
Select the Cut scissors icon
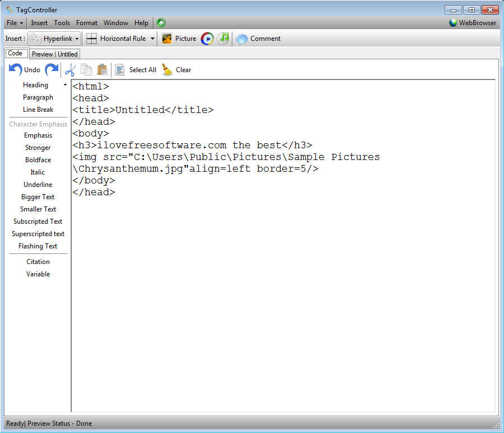point(70,69)
